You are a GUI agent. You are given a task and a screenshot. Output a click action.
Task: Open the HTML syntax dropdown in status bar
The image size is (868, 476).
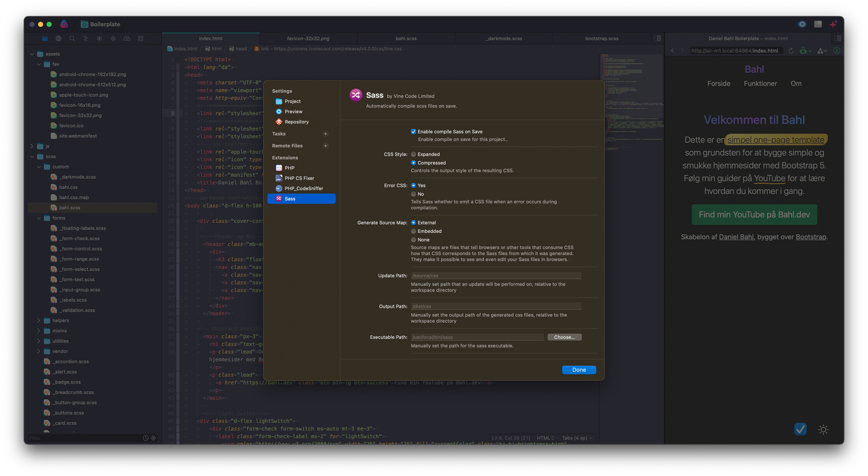pos(545,438)
